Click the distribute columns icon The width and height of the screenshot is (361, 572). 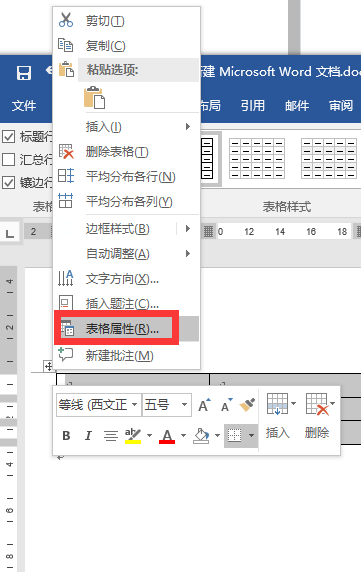(66, 200)
